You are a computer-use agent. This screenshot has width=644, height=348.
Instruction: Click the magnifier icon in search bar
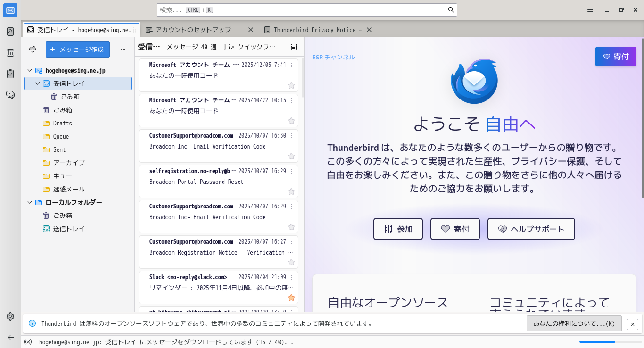tap(451, 10)
